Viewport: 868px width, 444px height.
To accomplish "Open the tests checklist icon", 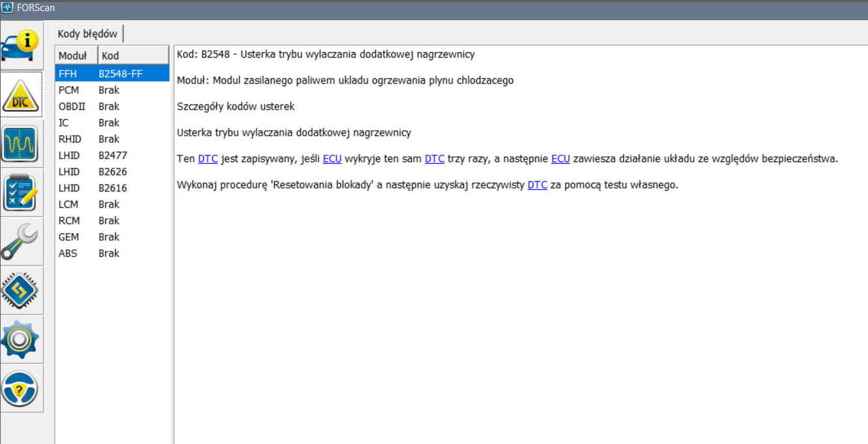I will 22,193.
